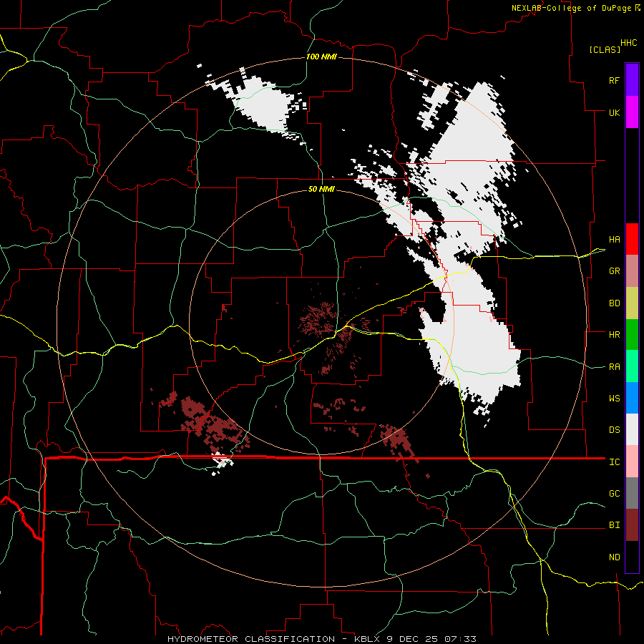Viewport: 644px width, 644px height.
Task: Click the DS white legend swatch
Action: pos(632,429)
